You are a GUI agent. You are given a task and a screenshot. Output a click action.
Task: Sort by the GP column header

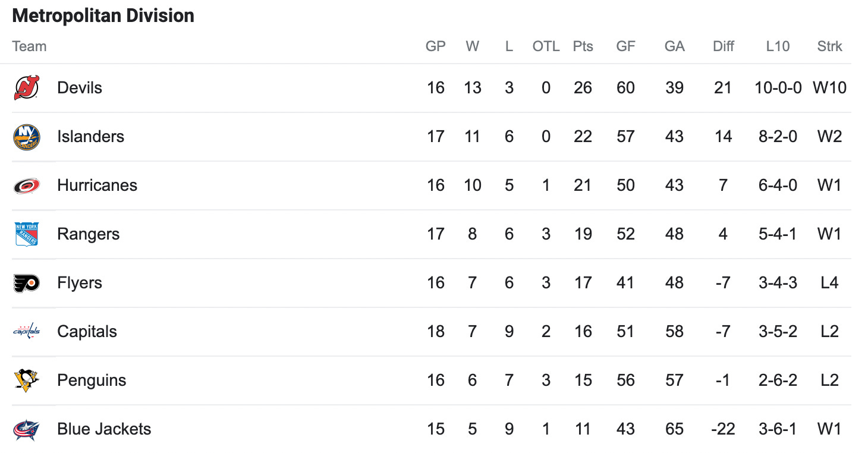[x=436, y=46]
